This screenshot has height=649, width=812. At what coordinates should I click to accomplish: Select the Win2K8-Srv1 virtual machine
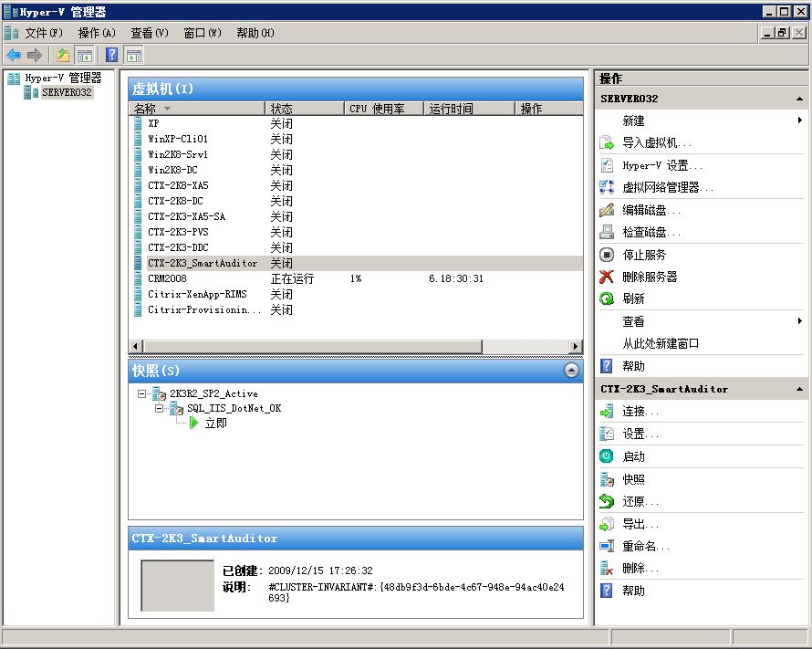tap(178, 154)
